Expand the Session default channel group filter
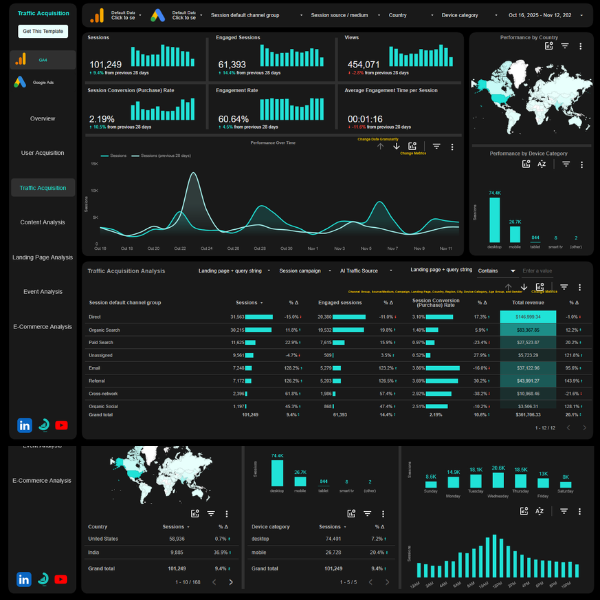The width and height of the screenshot is (600, 600). (x=256, y=15)
